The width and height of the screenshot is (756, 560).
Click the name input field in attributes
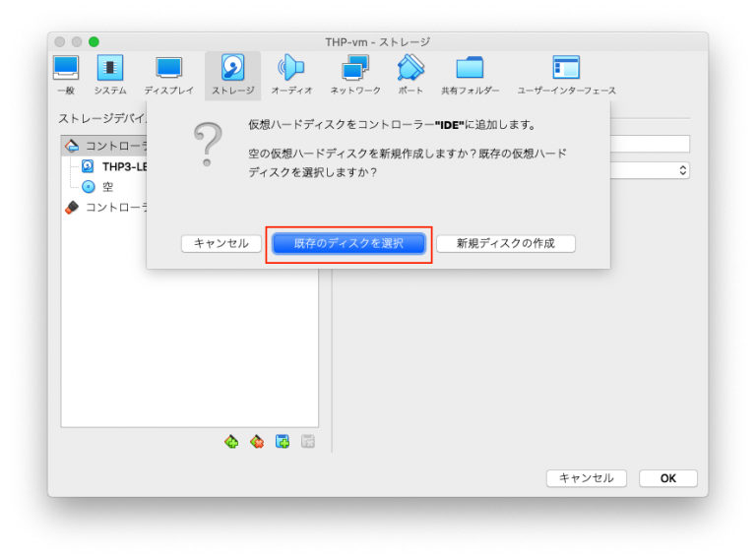[x=650, y=144]
